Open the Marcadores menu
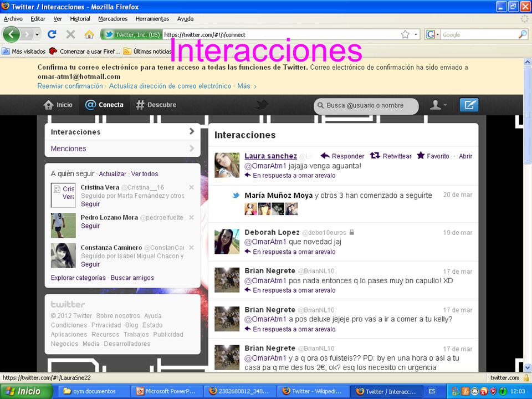This screenshot has width=532, height=399. tap(112, 19)
